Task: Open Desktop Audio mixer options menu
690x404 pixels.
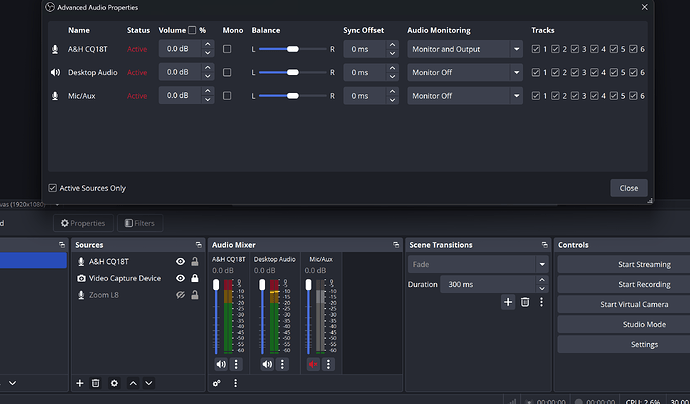Action: click(x=282, y=364)
